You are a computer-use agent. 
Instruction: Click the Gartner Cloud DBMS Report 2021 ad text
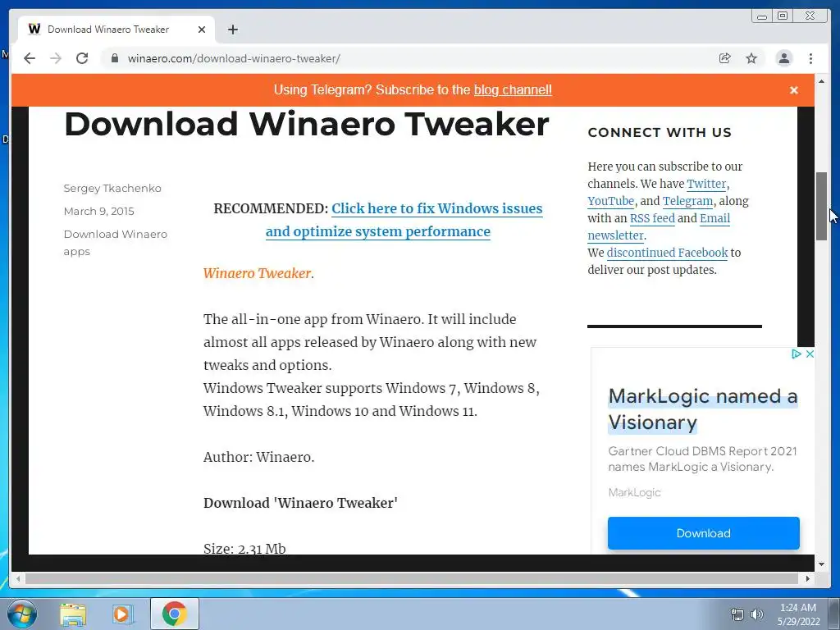(x=702, y=459)
